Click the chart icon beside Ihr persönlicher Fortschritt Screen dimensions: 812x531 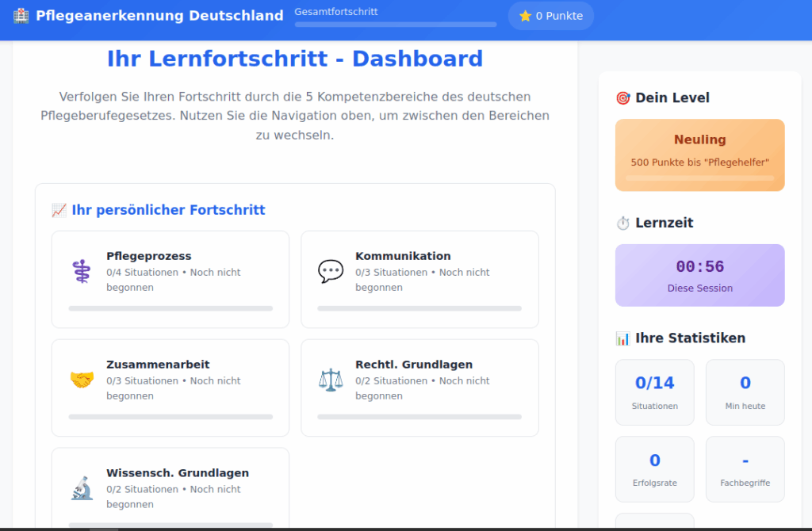click(59, 210)
